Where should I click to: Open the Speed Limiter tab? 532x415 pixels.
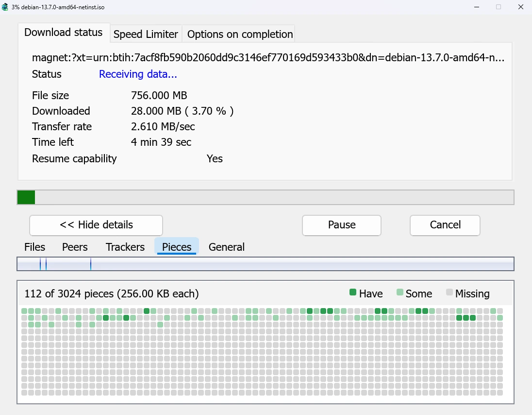(146, 34)
